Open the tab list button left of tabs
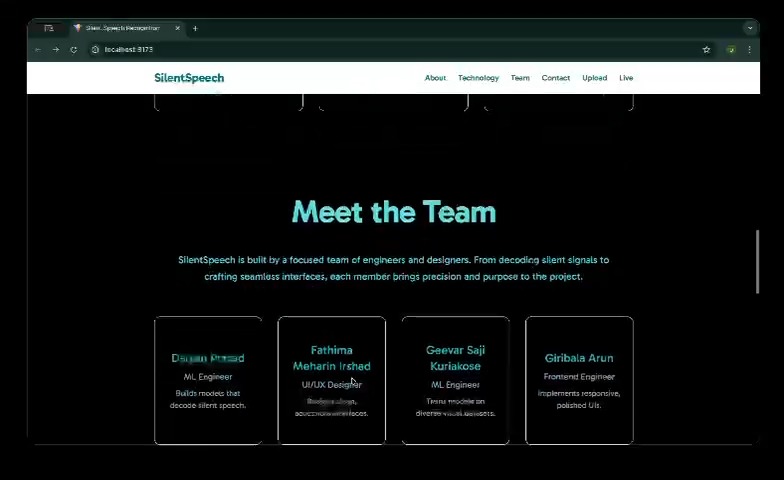784x480 pixels. pyautogui.click(x=48, y=28)
